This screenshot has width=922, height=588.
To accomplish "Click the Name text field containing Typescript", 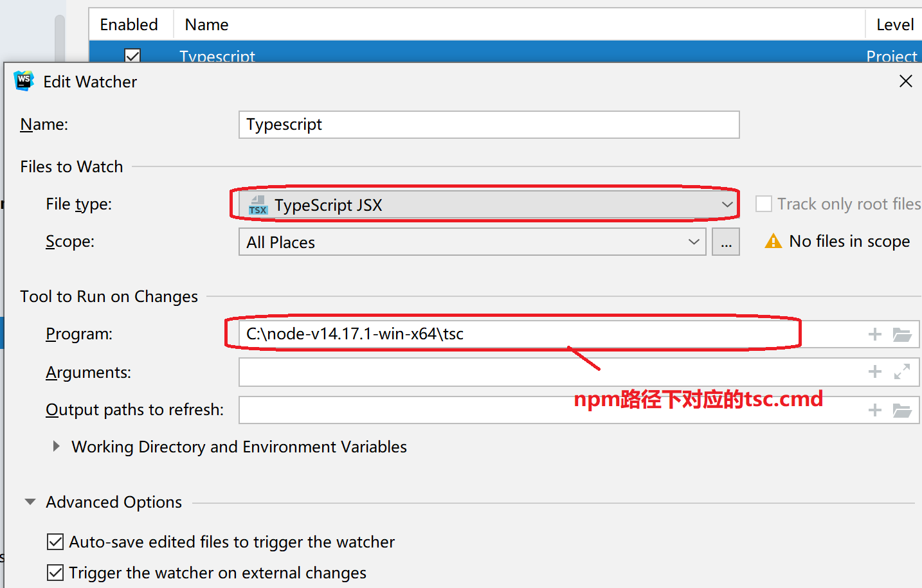I will (x=489, y=125).
